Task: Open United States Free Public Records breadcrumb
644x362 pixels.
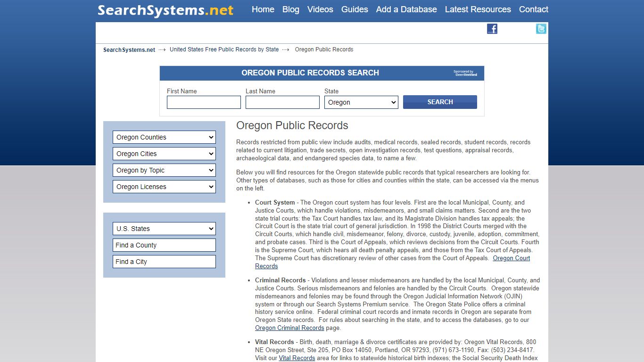Action: [x=224, y=49]
